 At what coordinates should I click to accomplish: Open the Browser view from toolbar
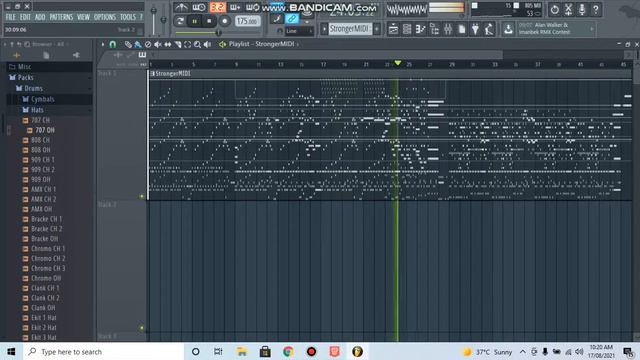coord(434,29)
